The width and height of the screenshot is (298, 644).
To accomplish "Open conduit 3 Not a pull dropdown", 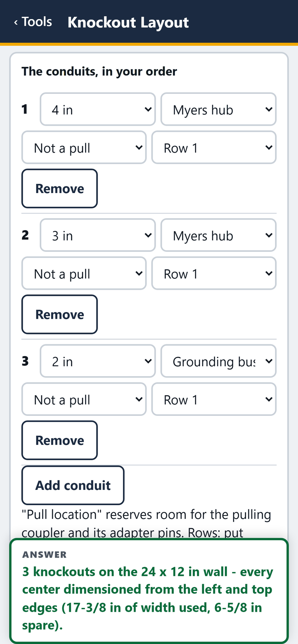I will (84, 399).
